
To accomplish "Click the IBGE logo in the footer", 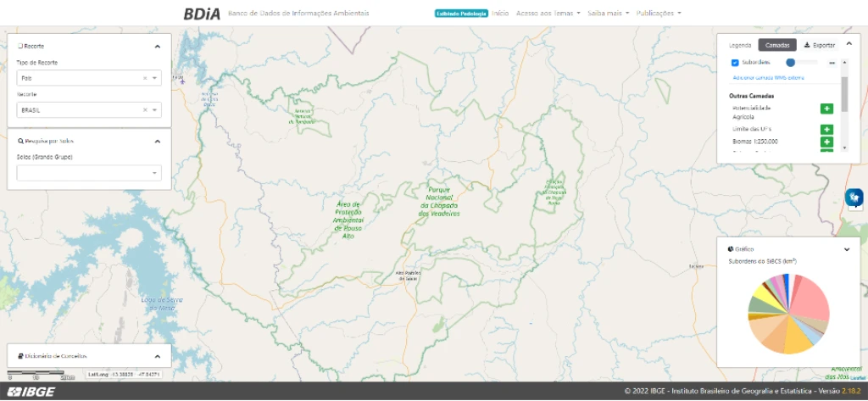I will [31, 393].
